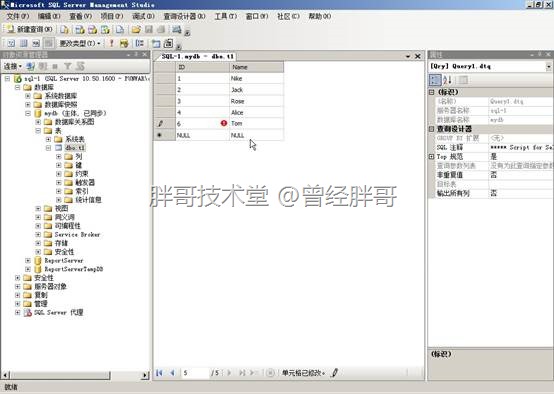This screenshot has height=394, width=554.
Task: Collapse the Query Designer category in Properties
Action: [431, 129]
